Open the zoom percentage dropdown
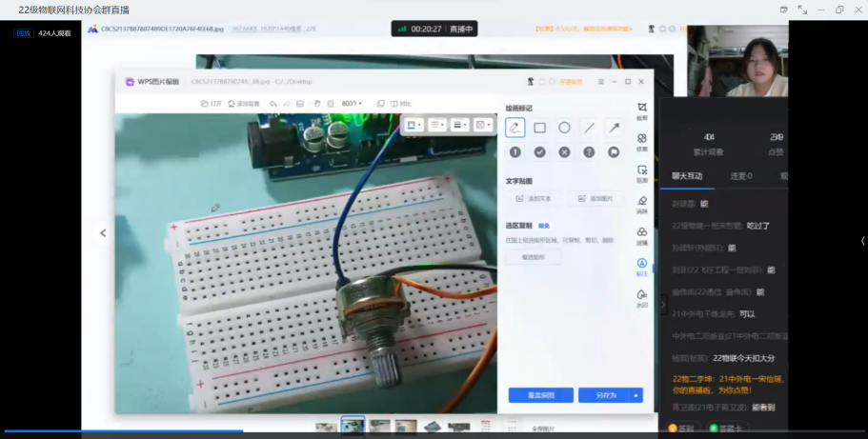 pos(352,104)
